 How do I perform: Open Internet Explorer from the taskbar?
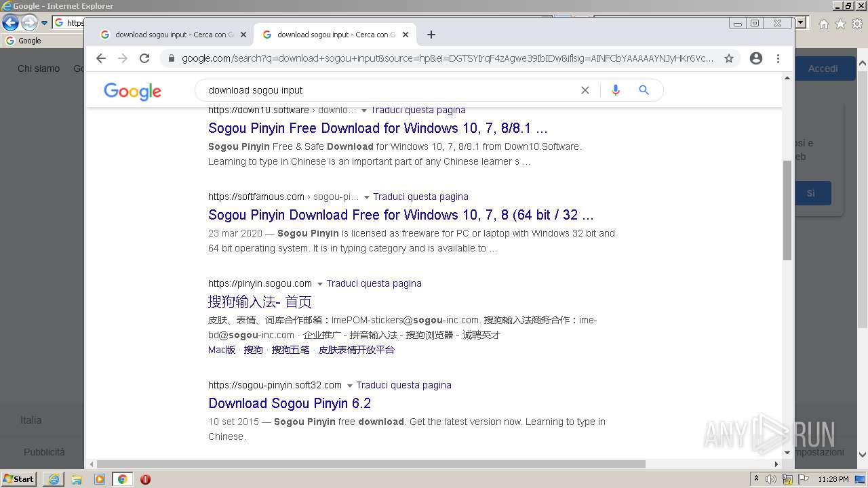54,479
